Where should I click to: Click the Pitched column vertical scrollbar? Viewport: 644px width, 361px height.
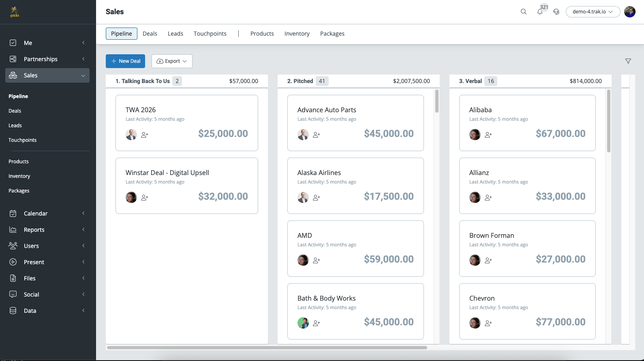coord(437,101)
